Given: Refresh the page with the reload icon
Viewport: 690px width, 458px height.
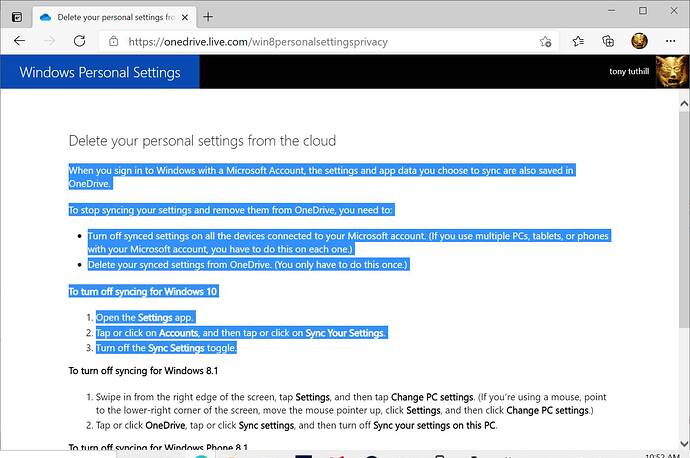Looking at the screenshot, I should click(80, 41).
